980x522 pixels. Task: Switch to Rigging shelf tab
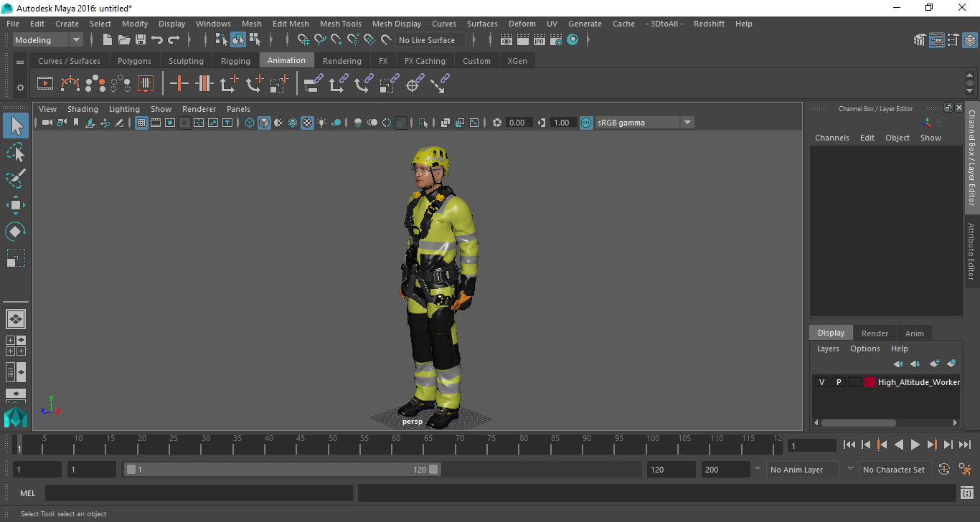tap(235, 61)
